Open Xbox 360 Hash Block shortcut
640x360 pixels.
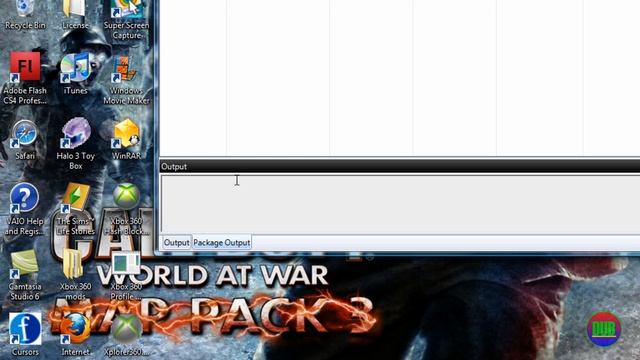pos(127,209)
